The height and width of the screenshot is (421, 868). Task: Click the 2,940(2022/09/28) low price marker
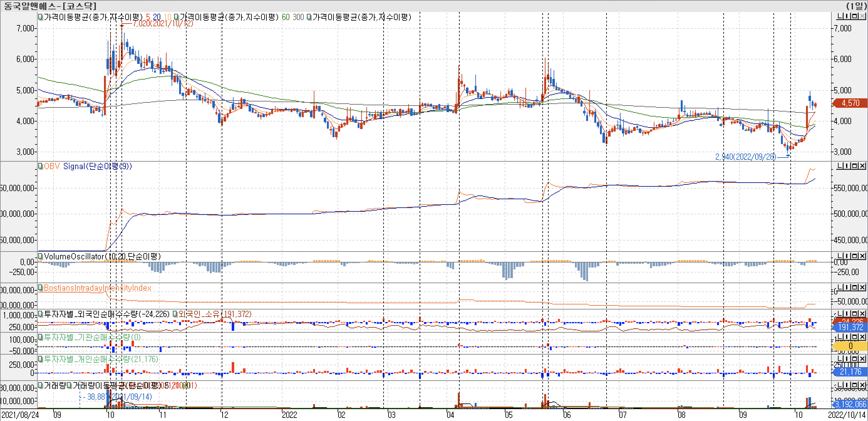coord(745,157)
